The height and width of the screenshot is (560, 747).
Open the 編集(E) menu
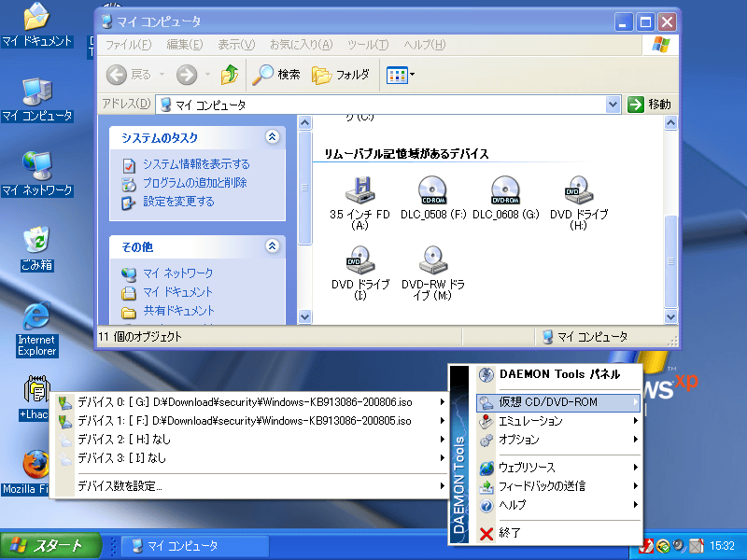coord(184,45)
